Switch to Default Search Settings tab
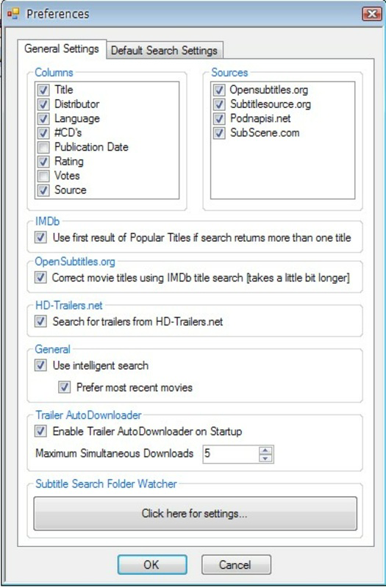This screenshot has height=588, width=386. (x=164, y=50)
